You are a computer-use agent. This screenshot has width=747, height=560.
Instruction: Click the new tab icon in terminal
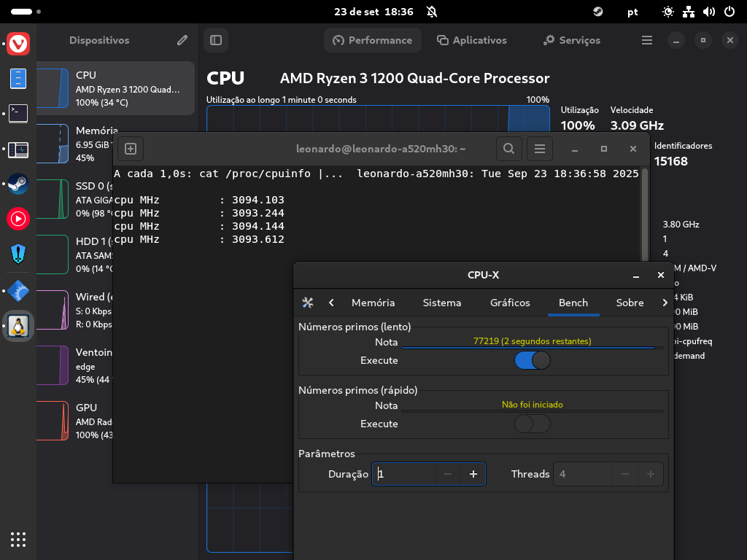[131, 149]
